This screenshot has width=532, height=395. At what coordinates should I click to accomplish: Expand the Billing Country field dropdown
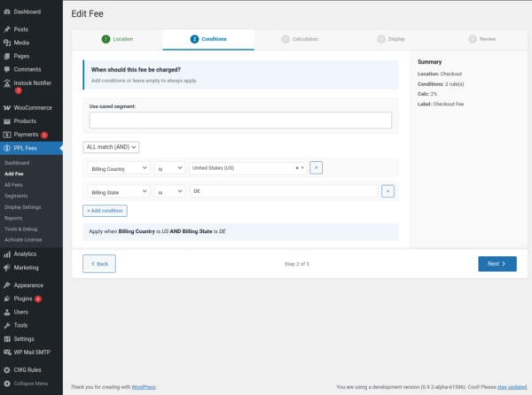tap(118, 167)
